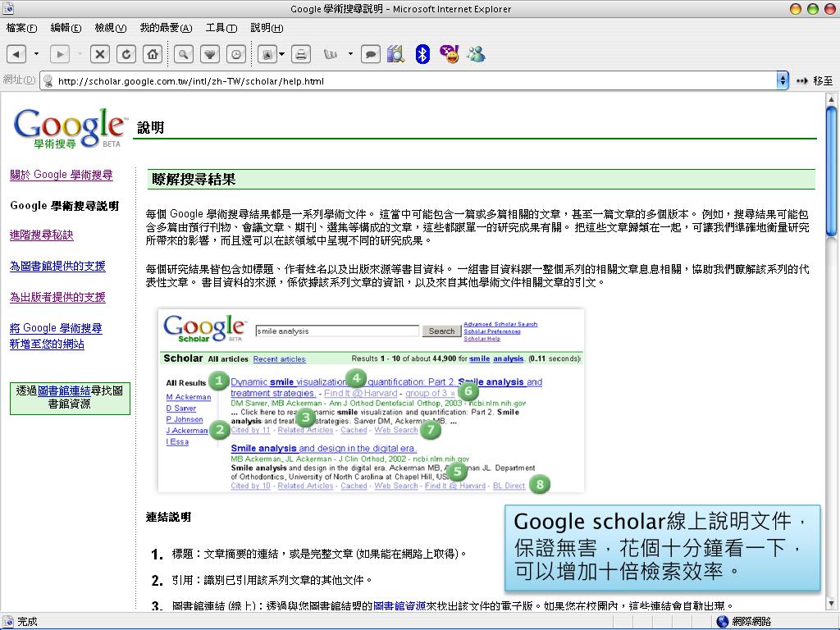Open the Favorites toolbar button

[210, 54]
